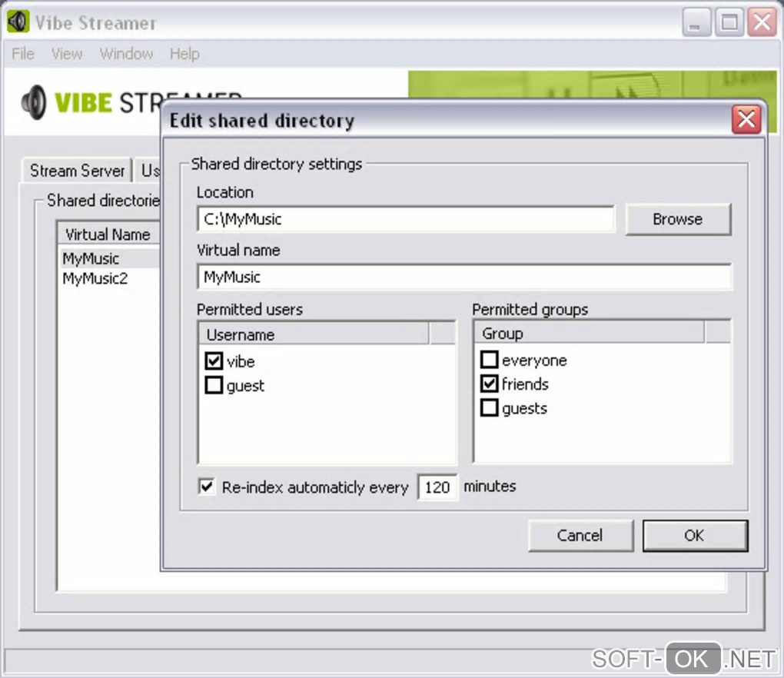Viewport: 784px width, 678px height.
Task: Click the Browse button
Action: coord(678,219)
